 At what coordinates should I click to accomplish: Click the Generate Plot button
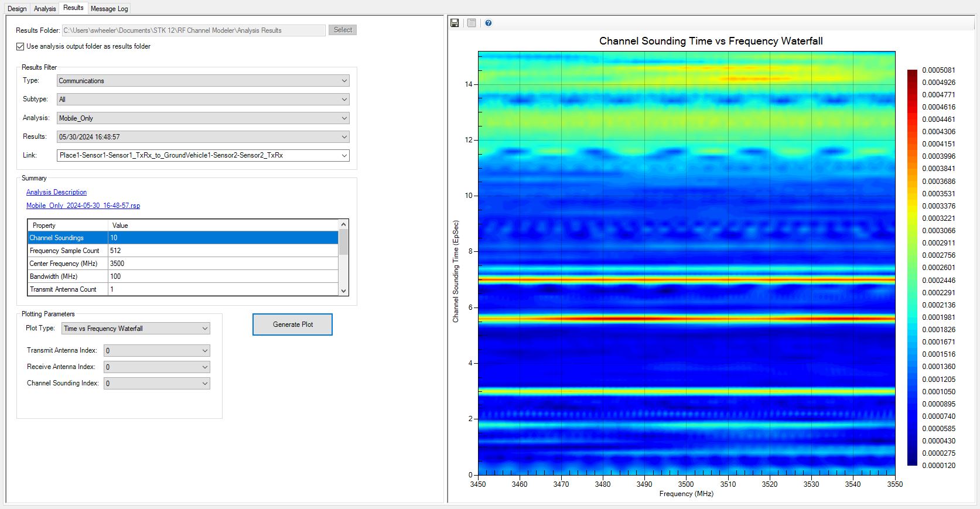[x=292, y=324]
